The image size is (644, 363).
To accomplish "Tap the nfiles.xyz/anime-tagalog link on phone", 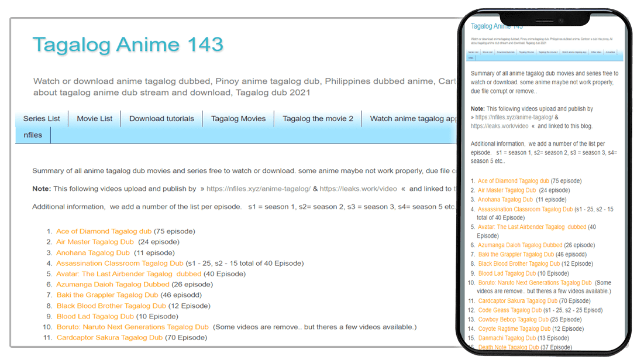I will tap(514, 117).
